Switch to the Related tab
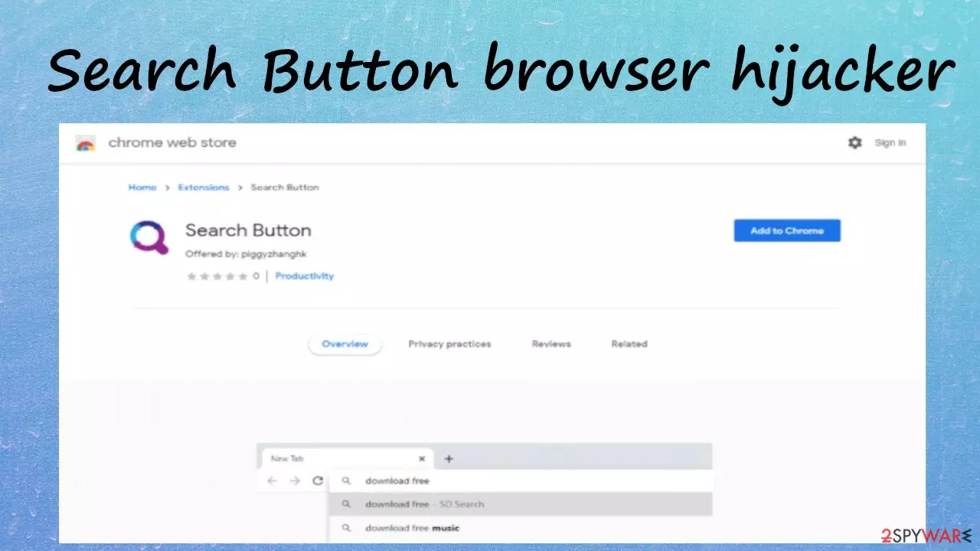The image size is (980, 551). point(629,344)
